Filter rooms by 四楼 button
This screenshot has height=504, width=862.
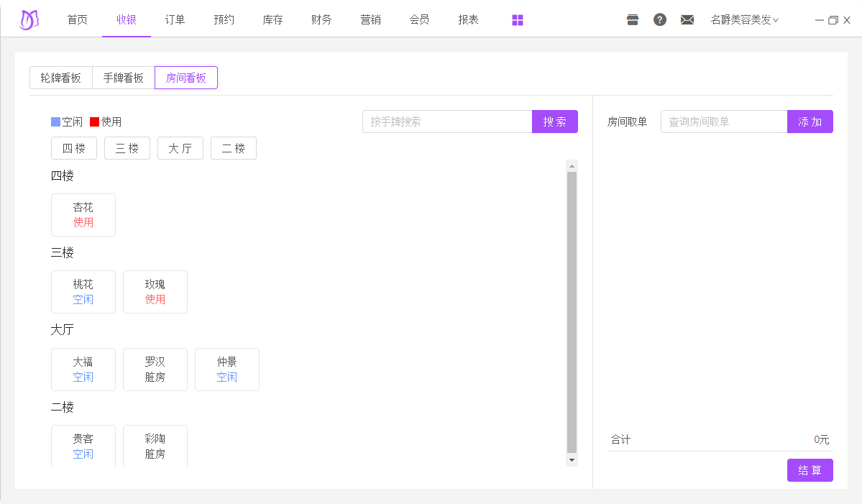click(74, 148)
